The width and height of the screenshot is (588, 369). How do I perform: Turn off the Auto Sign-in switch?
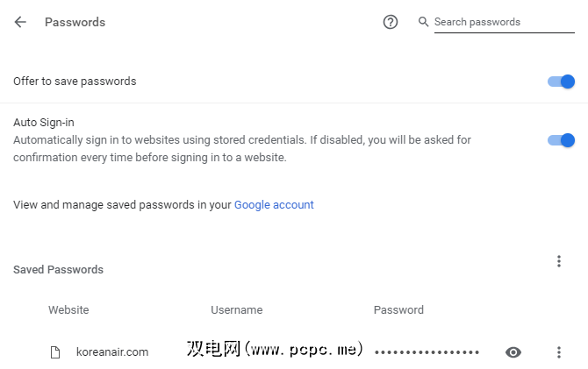click(561, 140)
